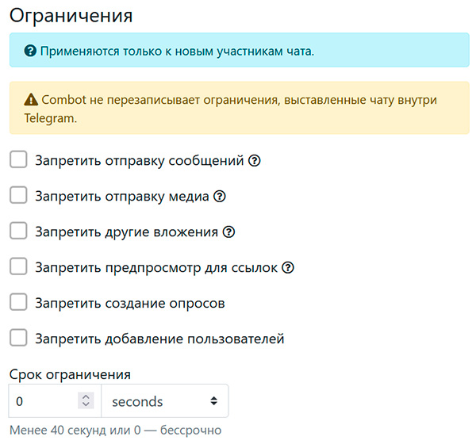Image resolution: width=476 pixels, height=448 pixels.
Task: Enable "Запретить создание опросов" checkbox
Action: click(18, 303)
